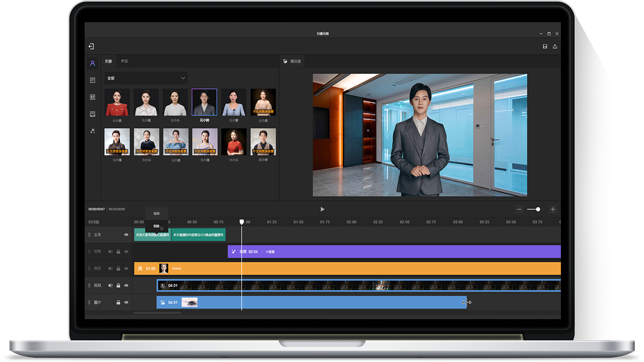Switch to the 声音 tab
The image size is (644, 362).
point(124,61)
